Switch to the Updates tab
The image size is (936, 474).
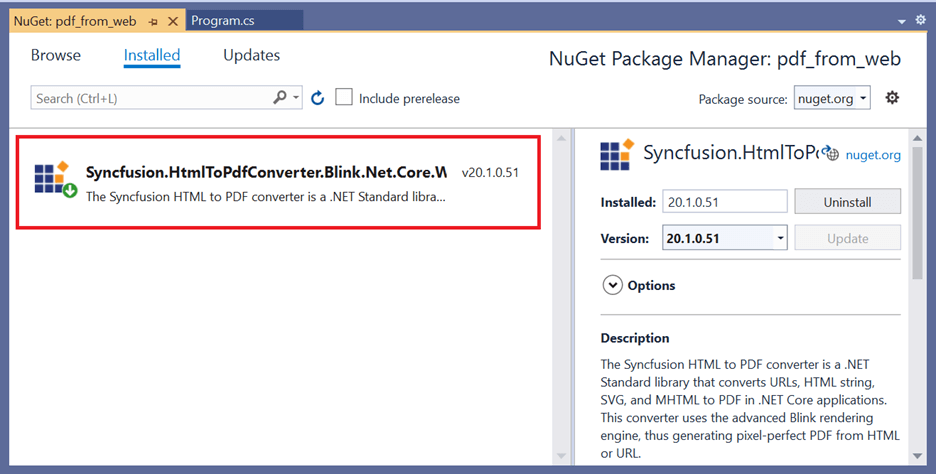251,56
